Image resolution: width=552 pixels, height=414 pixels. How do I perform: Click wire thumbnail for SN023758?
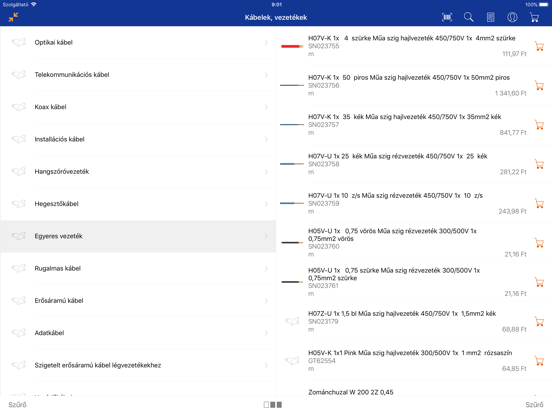coord(292,164)
